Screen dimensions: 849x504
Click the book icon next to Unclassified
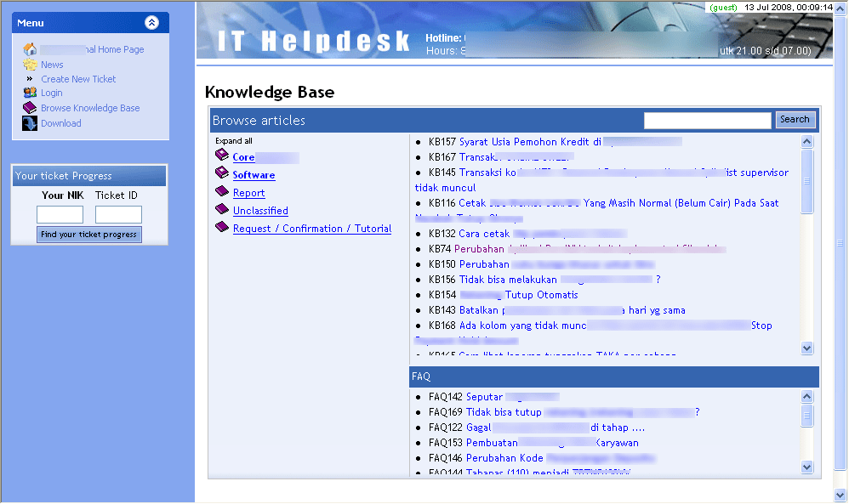[222, 210]
